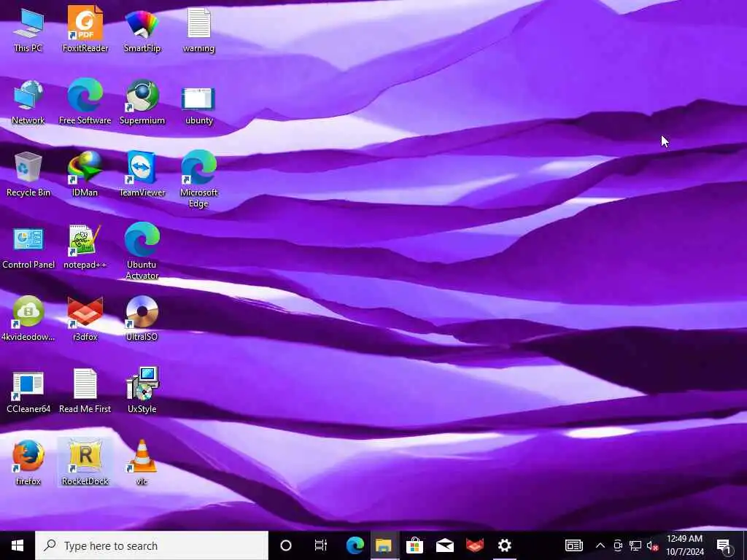Screen dimensions: 747x560
Task: Expand hidden system tray icons
Action: [600, 545]
